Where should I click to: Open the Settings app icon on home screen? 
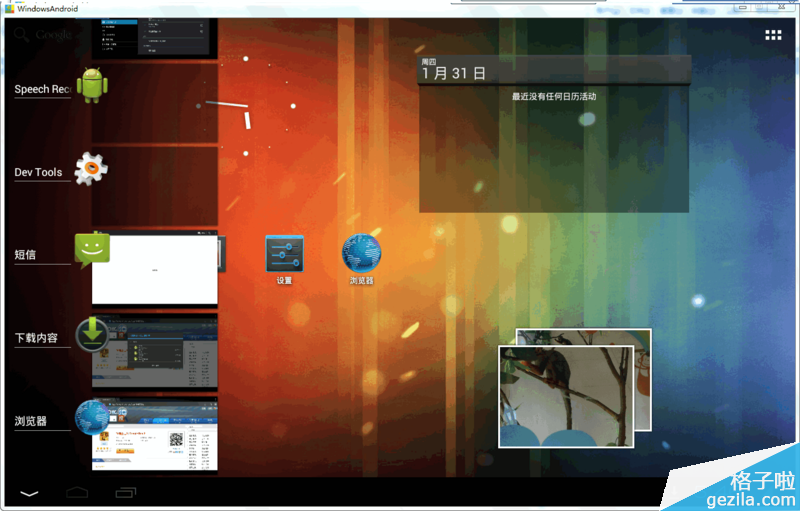pos(285,253)
